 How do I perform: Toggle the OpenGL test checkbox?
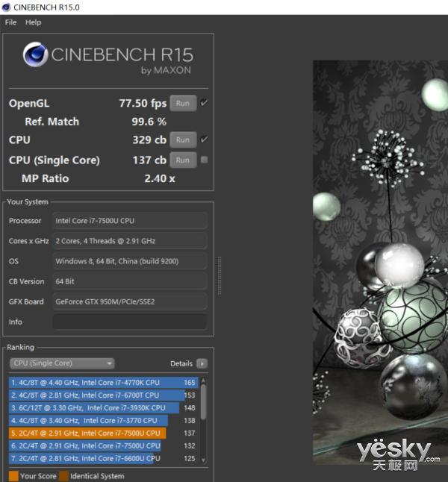pyautogui.click(x=205, y=103)
